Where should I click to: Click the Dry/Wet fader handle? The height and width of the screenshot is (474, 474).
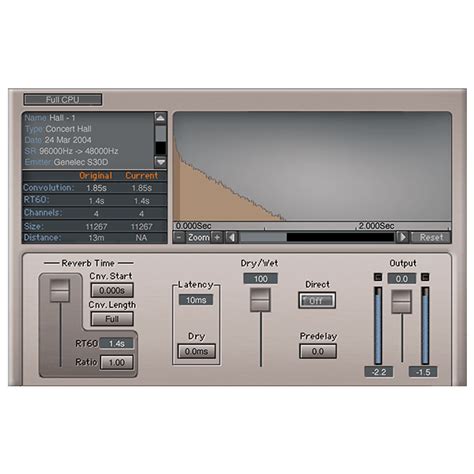pyautogui.click(x=260, y=300)
